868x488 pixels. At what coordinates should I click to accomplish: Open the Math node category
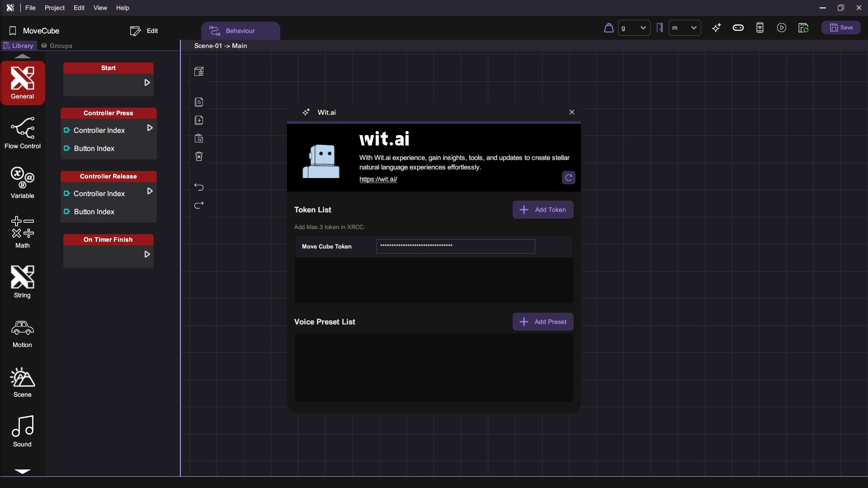click(22, 232)
